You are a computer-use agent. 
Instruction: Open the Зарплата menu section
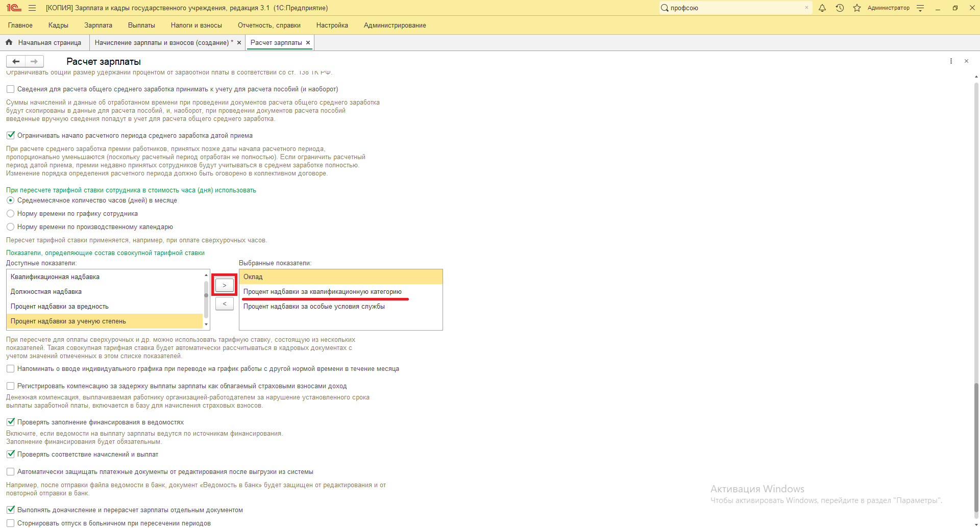98,26
